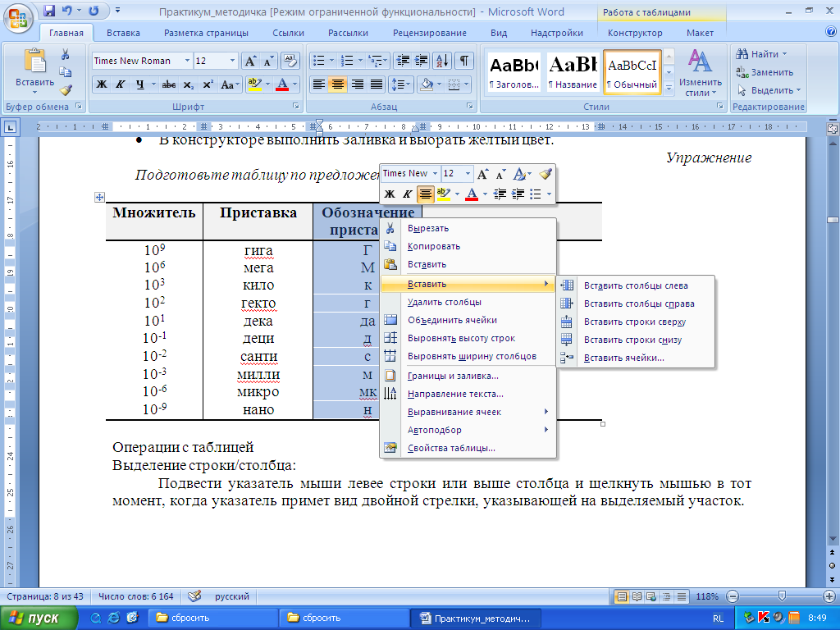Screen dimensions: 840x630
Task: Choose Вставить столбцы справа
Action: 636,304
